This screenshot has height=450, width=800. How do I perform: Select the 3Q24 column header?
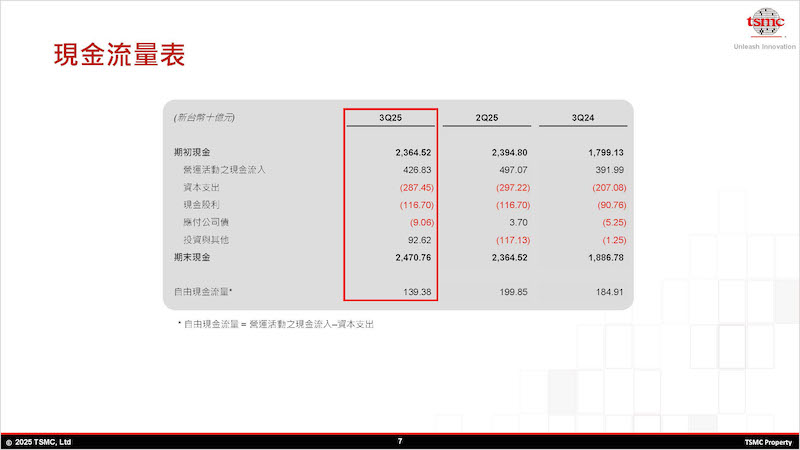pyautogui.click(x=582, y=118)
